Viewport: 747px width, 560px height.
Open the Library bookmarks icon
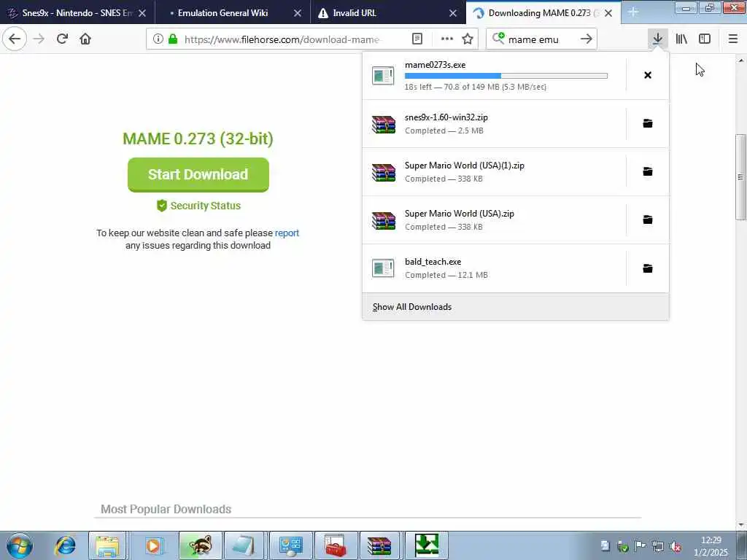pos(681,39)
